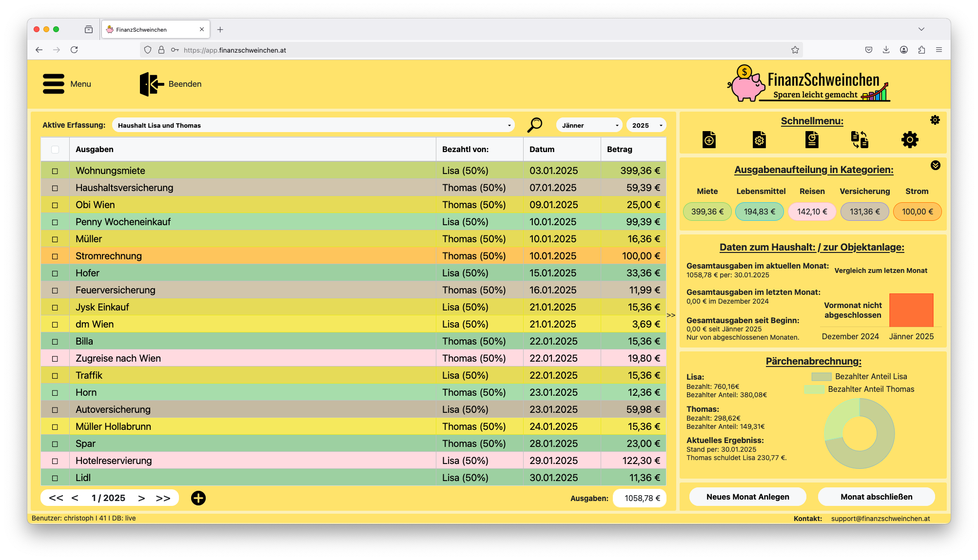This screenshot has width=978, height=560.
Task: Toggle the select-all checkbox in table header
Action: 55,150
